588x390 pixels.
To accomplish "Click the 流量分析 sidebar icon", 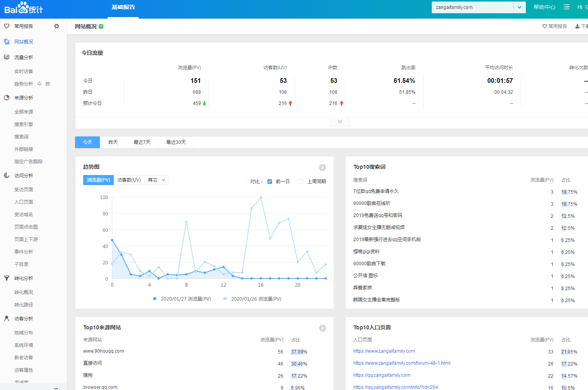I will (7, 57).
